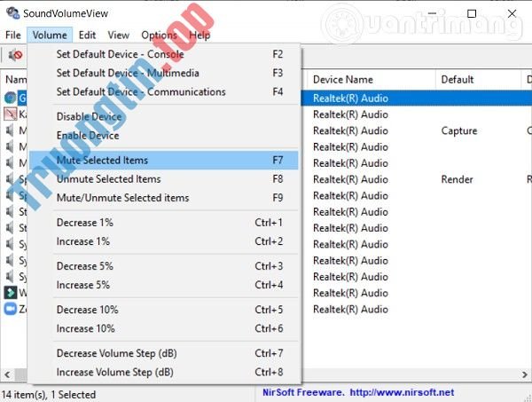Open the Edit menu
Image resolution: width=532 pixels, height=402 pixels.
point(87,35)
